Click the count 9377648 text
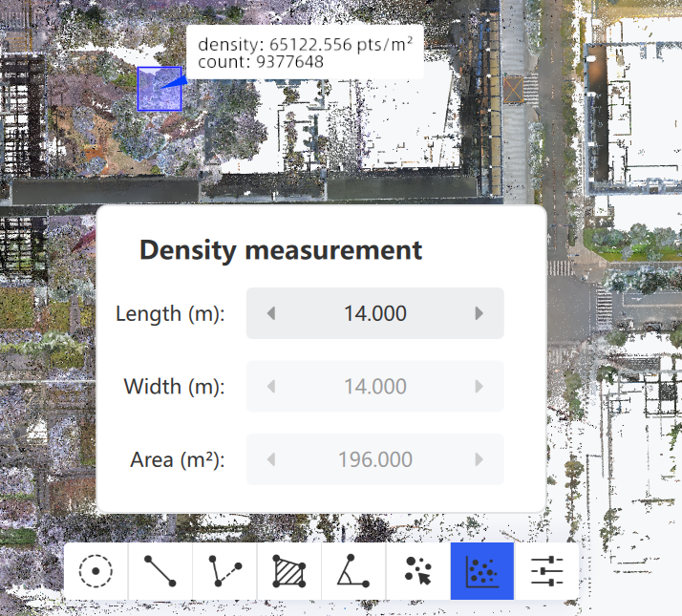 coord(261,62)
